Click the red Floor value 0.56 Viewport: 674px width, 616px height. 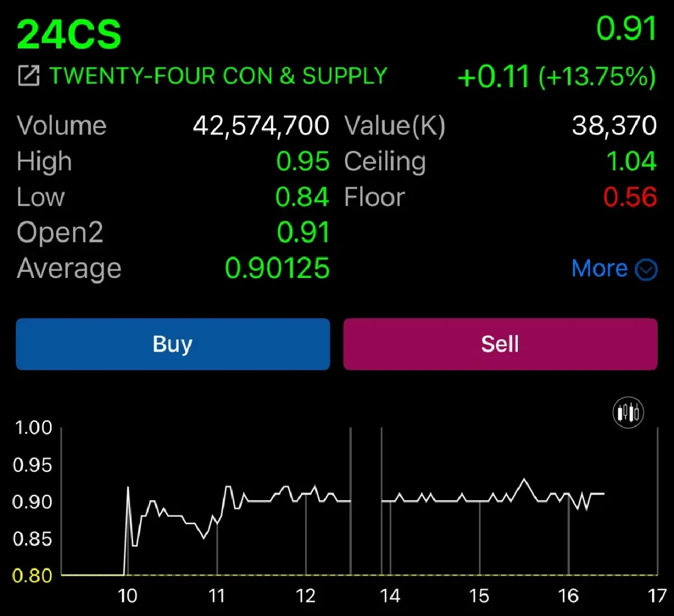[631, 197]
